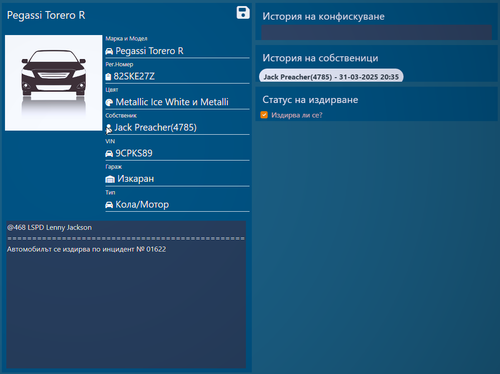The height and width of the screenshot is (374, 500).
Task: Click the note text about инцидент № 01622
Action: [86, 249]
